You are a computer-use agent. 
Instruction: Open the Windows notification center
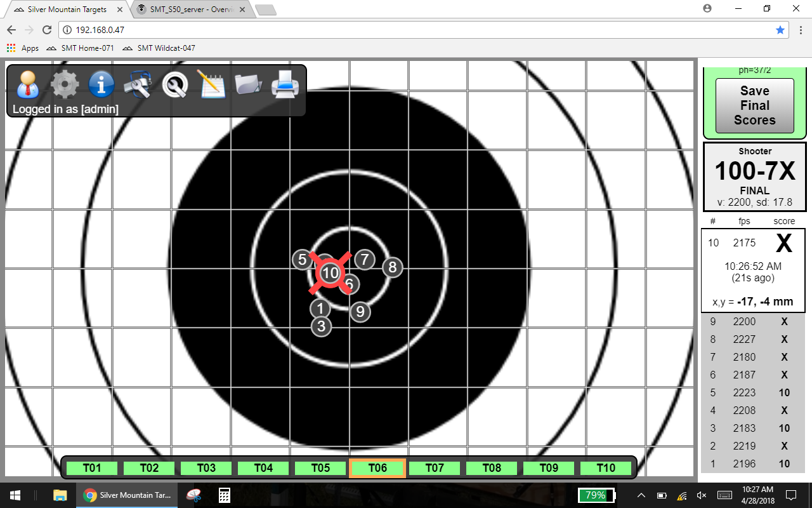point(791,495)
